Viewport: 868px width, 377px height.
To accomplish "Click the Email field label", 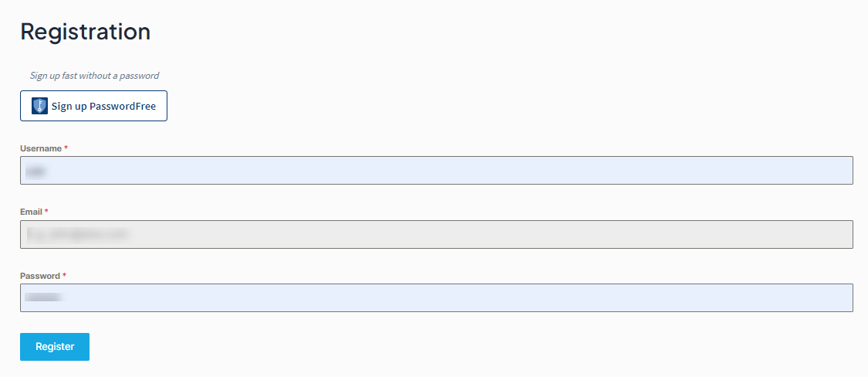I will pos(31,212).
